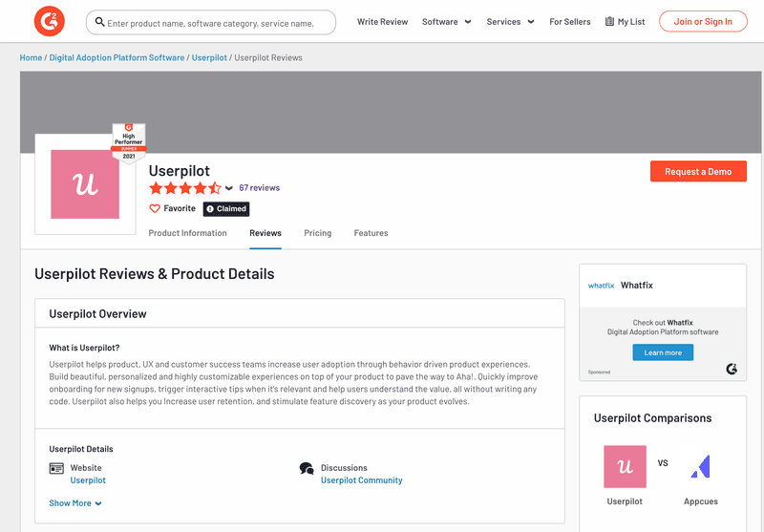The height and width of the screenshot is (532, 764).
Task: Click the Whatfix Learn more button
Action: coord(663,352)
